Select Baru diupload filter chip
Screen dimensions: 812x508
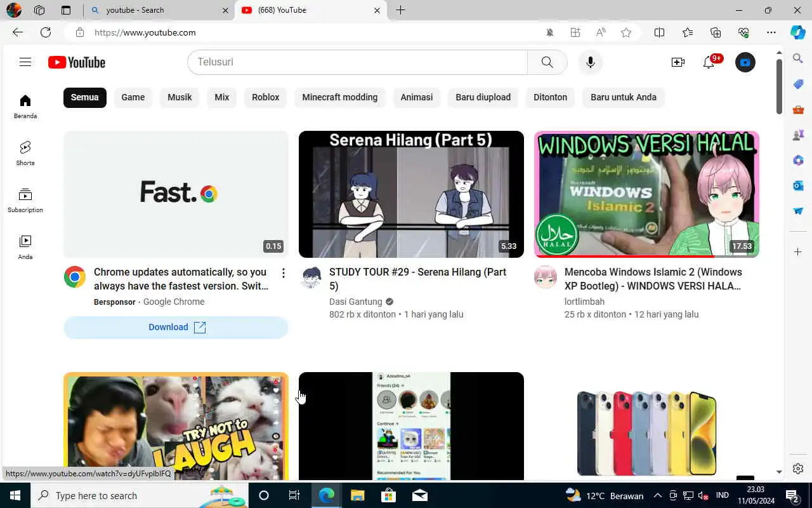tap(483, 97)
